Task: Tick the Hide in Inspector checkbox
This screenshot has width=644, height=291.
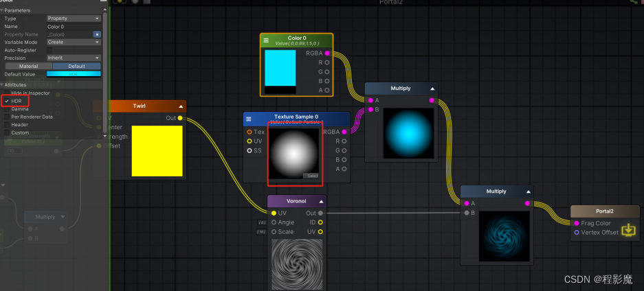Action: coord(7,93)
